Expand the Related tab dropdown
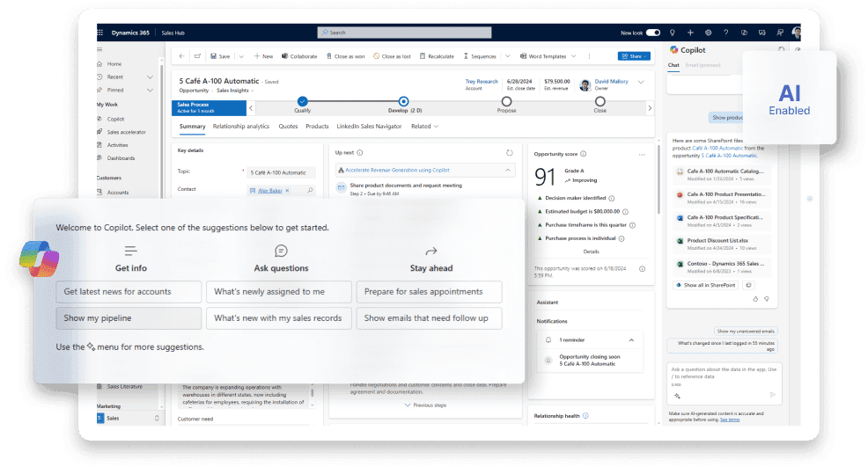The image size is (868, 467). tap(424, 127)
